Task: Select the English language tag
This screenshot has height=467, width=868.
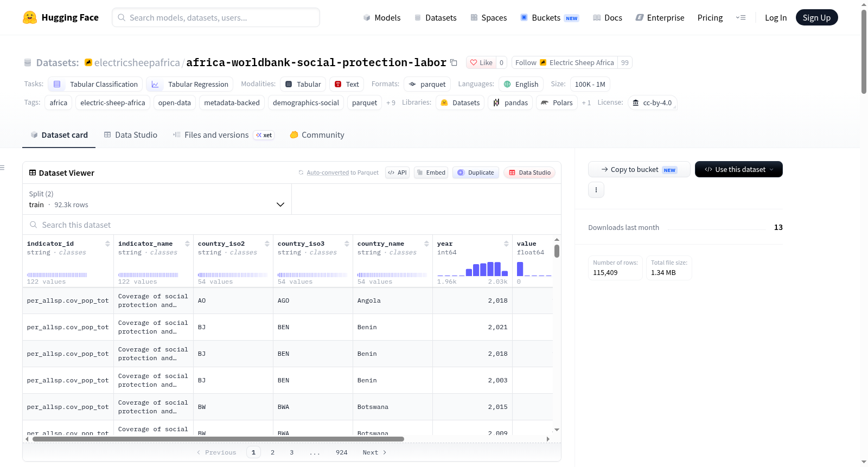Action: click(521, 84)
